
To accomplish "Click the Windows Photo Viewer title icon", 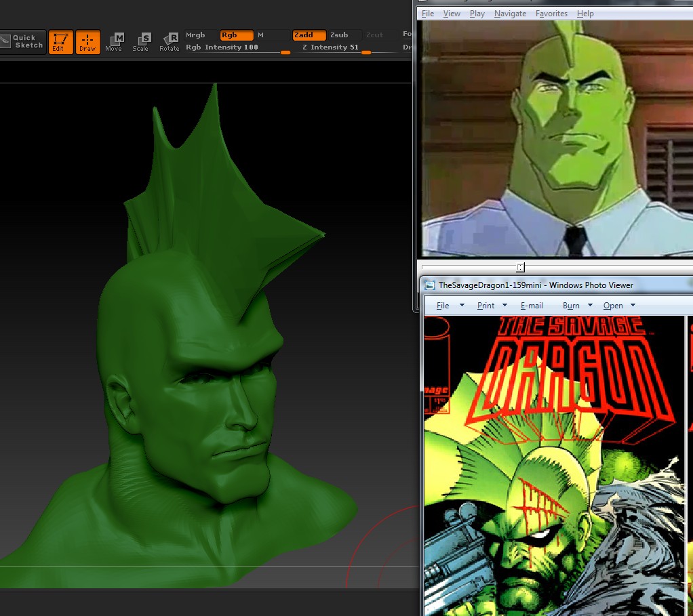I will (x=430, y=285).
